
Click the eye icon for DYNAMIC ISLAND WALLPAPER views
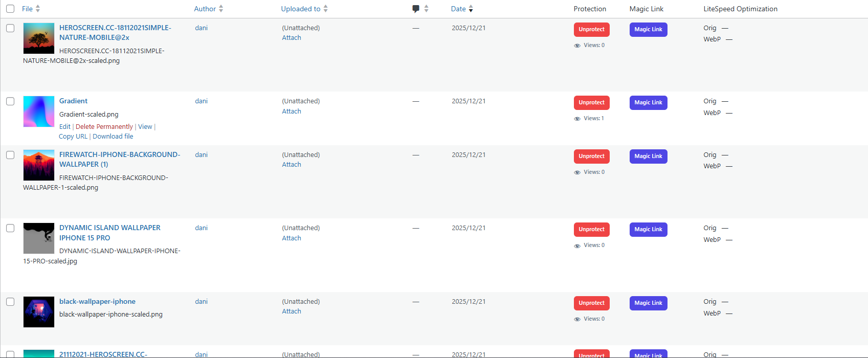[x=576, y=245]
